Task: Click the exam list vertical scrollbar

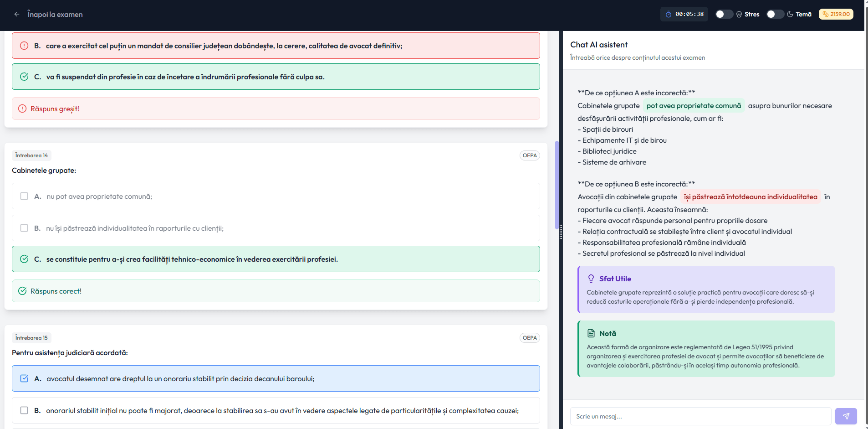Action: click(557, 185)
